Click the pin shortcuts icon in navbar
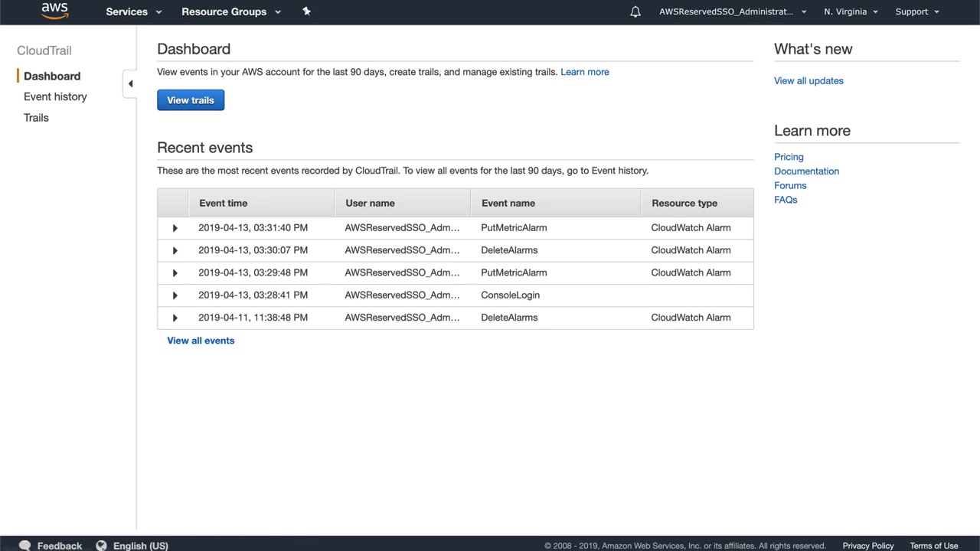980x551 pixels. coord(306,11)
